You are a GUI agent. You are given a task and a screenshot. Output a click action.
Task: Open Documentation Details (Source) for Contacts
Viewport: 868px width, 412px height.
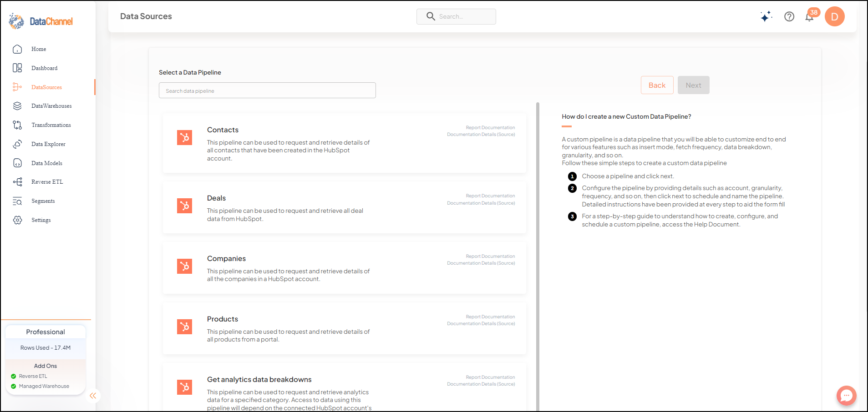point(481,135)
